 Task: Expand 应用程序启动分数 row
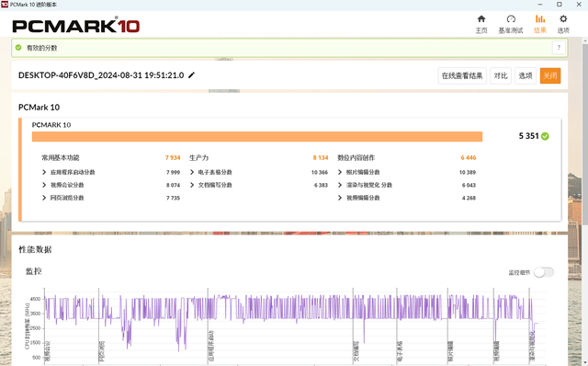(44, 172)
